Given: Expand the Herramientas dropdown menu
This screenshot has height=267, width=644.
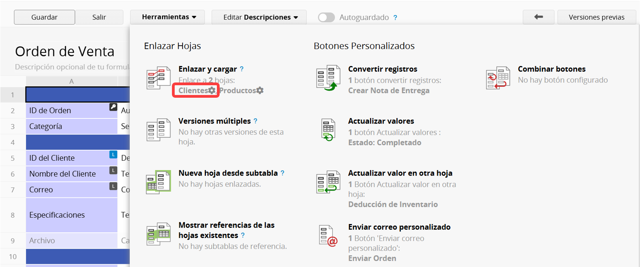Looking at the screenshot, I should [169, 17].
